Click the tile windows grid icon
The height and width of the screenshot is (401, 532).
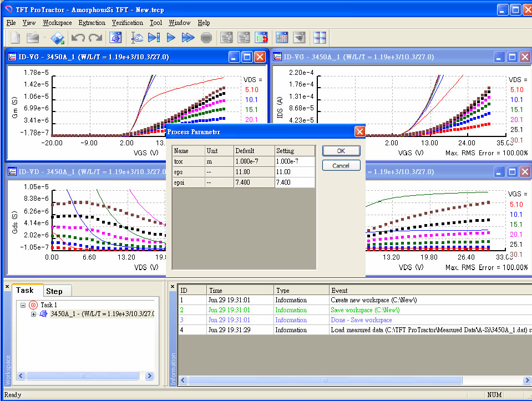click(320, 38)
